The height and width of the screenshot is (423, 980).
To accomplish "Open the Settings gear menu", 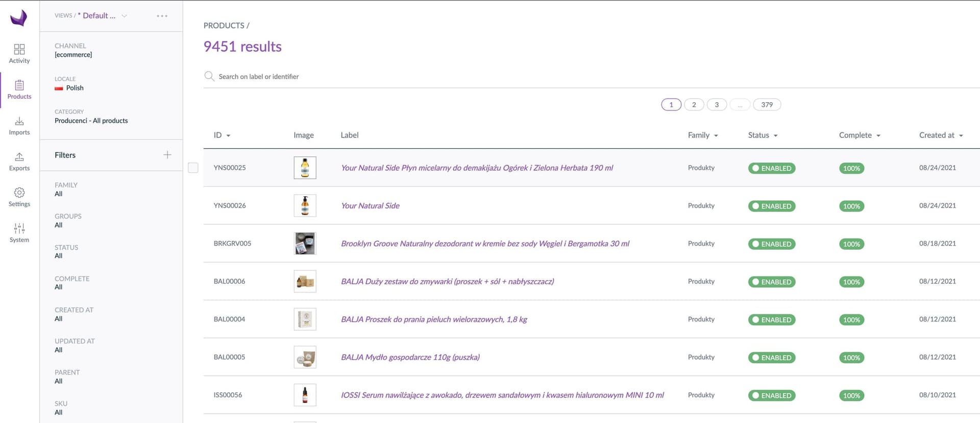I will tap(19, 197).
